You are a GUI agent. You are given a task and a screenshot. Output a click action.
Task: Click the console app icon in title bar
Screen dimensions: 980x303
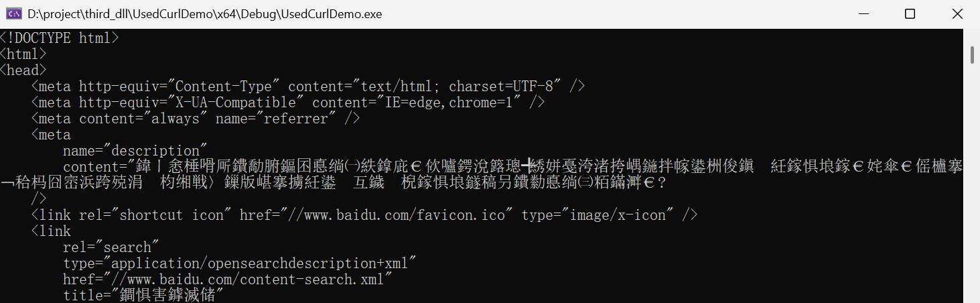14,14
